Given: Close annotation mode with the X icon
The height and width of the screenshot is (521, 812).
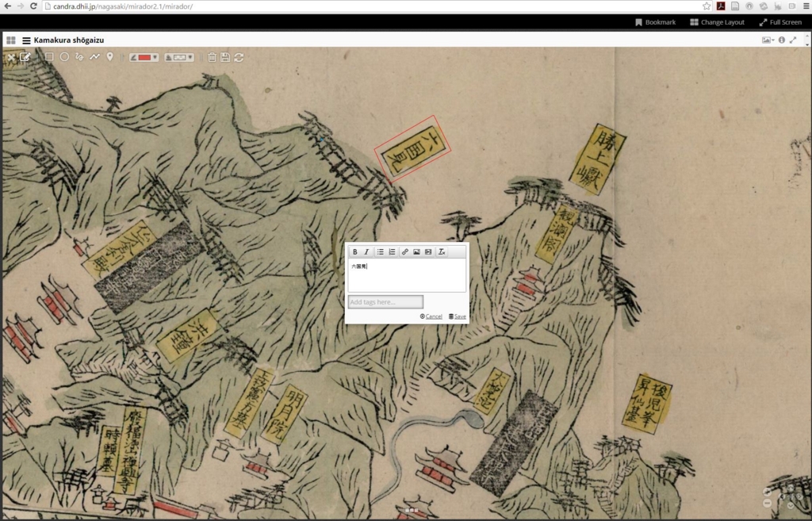Looking at the screenshot, I should point(11,57).
